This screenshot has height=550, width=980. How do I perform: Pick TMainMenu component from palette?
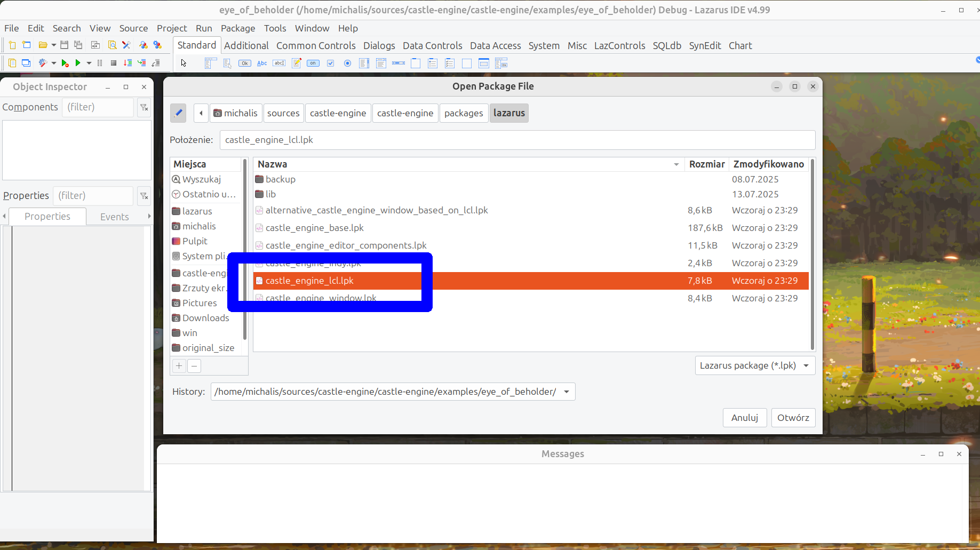(x=210, y=63)
